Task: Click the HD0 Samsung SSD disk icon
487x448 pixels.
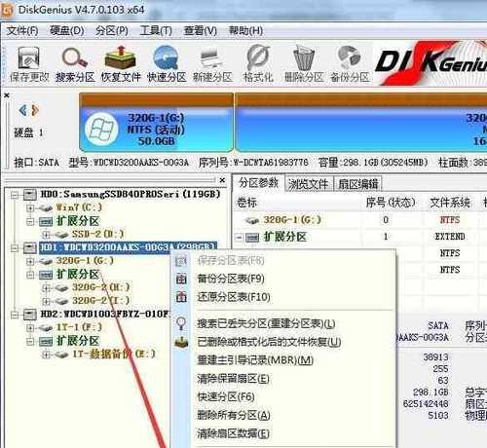Action: pyautogui.click(x=30, y=195)
